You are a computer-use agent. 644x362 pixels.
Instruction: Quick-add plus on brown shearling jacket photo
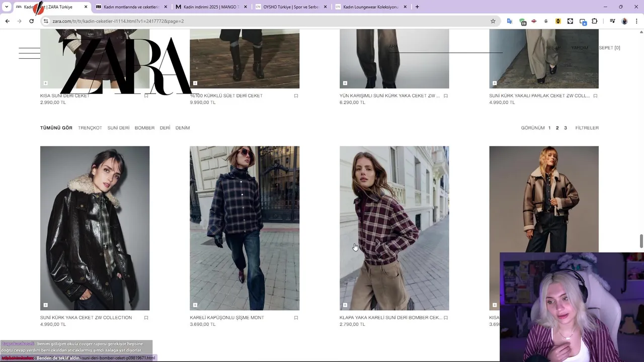[495, 305]
